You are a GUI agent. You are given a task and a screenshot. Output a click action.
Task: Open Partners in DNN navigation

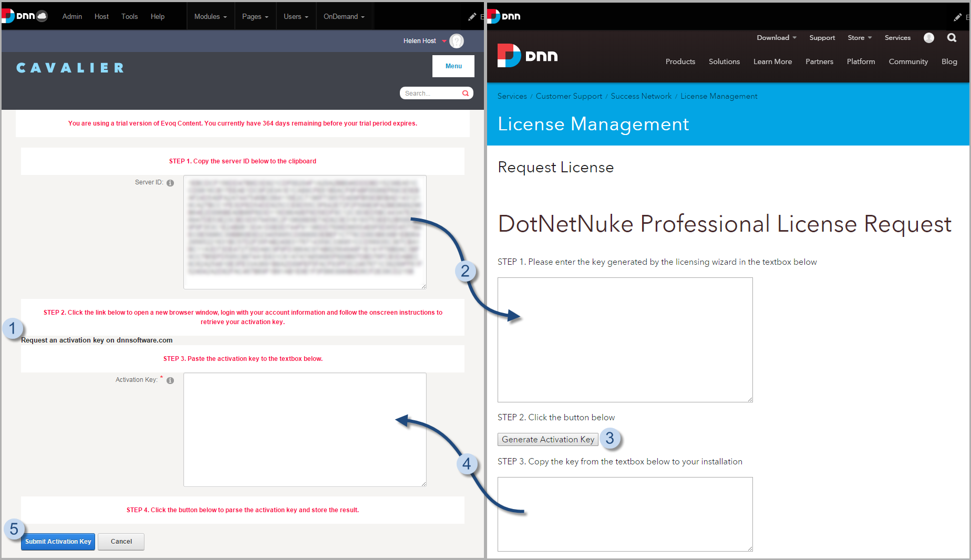click(819, 61)
